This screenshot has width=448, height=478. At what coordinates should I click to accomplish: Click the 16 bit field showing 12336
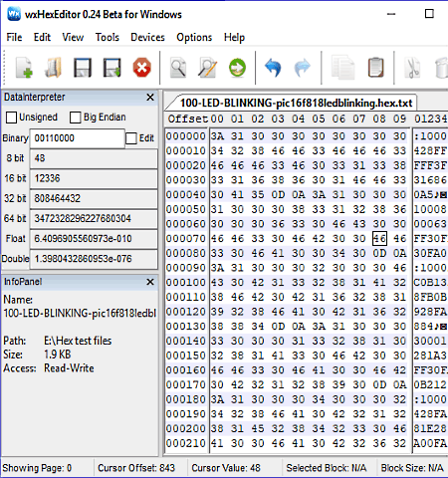point(94,178)
